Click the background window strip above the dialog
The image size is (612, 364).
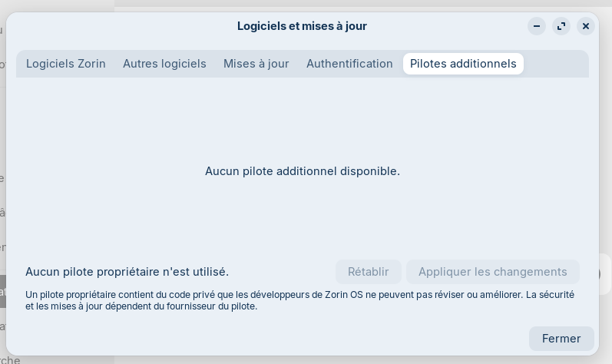point(361,4)
